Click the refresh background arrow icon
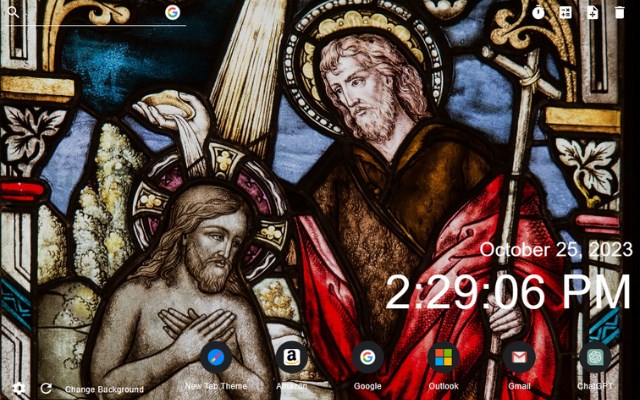 [46, 388]
